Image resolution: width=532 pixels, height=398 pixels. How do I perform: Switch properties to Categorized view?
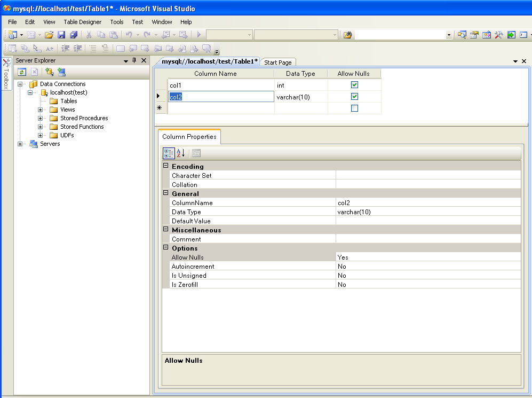pos(169,153)
